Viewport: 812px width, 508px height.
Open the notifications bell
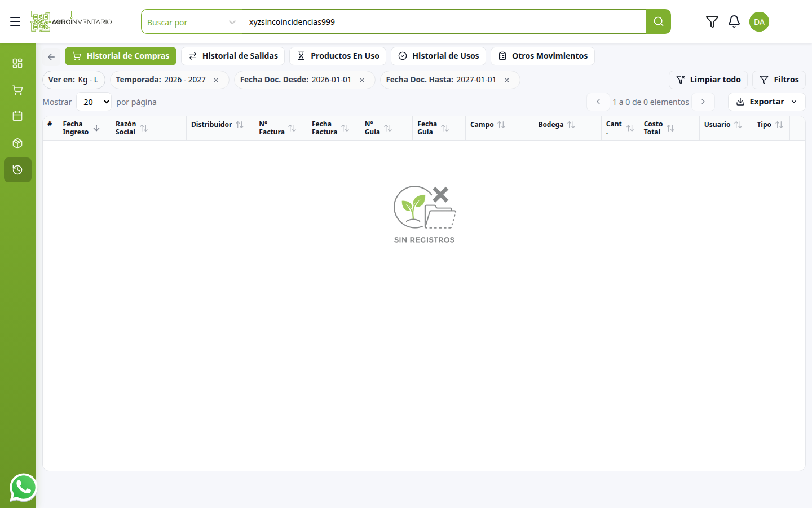click(x=734, y=21)
